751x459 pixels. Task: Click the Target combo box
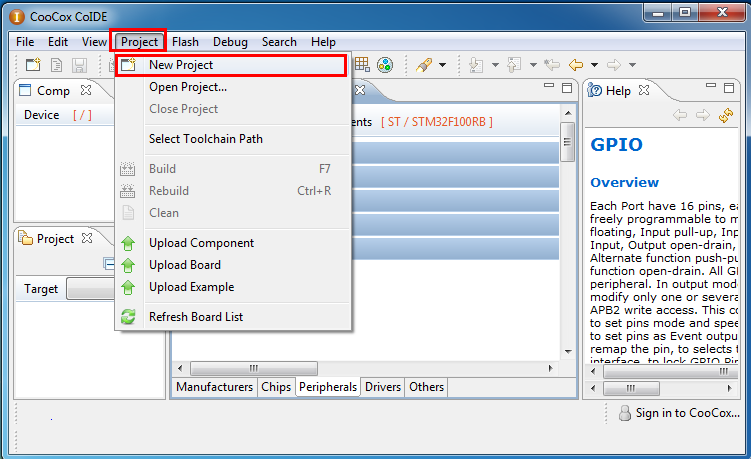coord(91,289)
